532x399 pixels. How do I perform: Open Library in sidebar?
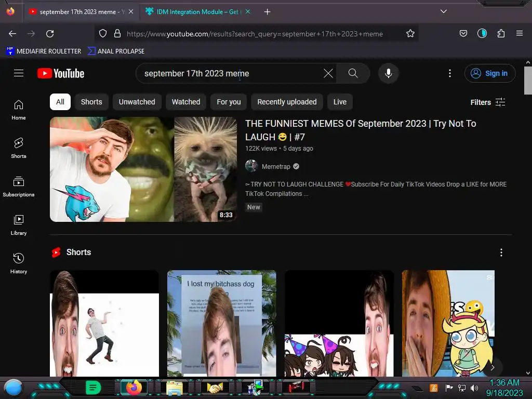19,225
